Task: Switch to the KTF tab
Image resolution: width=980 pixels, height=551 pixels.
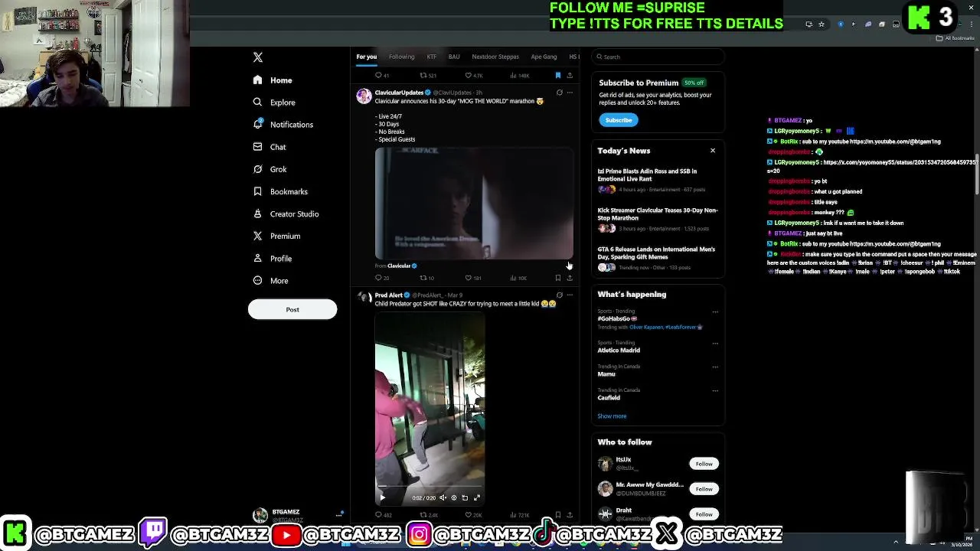Action: click(432, 57)
